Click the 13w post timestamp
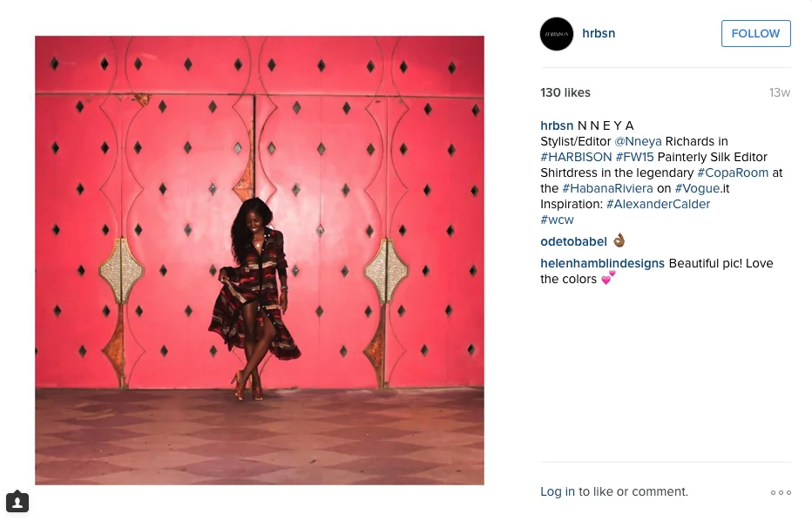Image resolution: width=812 pixels, height=521 pixels. 780,92
